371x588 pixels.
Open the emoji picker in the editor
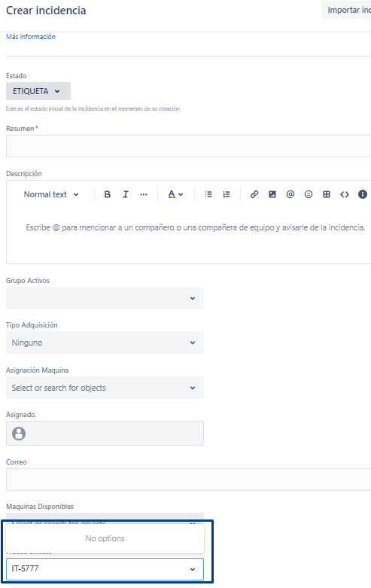pyautogui.click(x=309, y=194)
